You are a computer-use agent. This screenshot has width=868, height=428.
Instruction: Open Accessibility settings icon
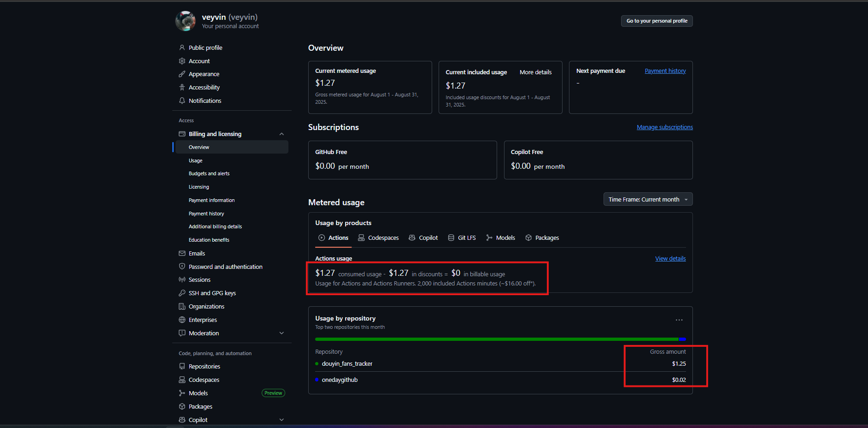tap(182, 87)
